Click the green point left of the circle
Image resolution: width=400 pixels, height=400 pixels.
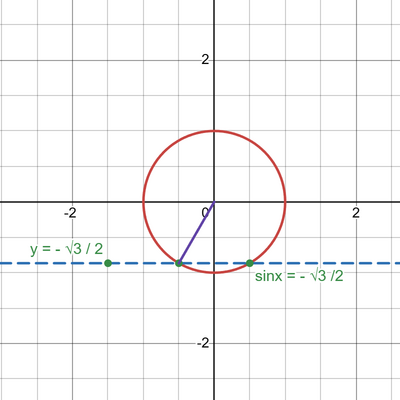[108, 263]
